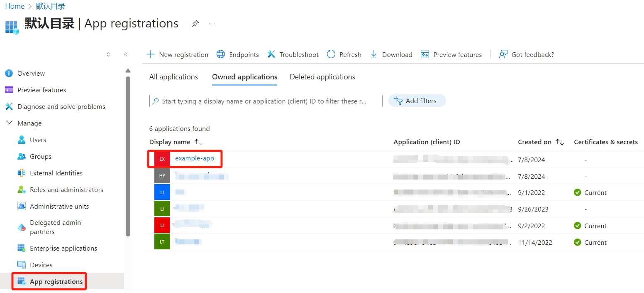
Task: Click the display name search field
Action: pos(266,101)
